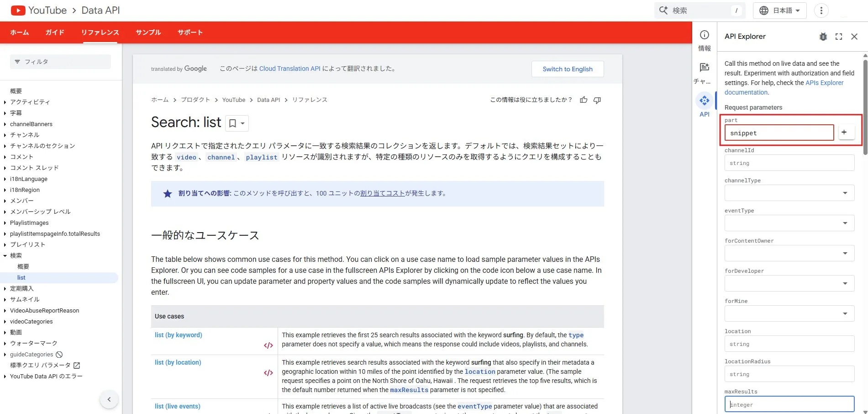868x414 pixels.
Task: Select the API panel icon
Action: (x=705, y=101)
